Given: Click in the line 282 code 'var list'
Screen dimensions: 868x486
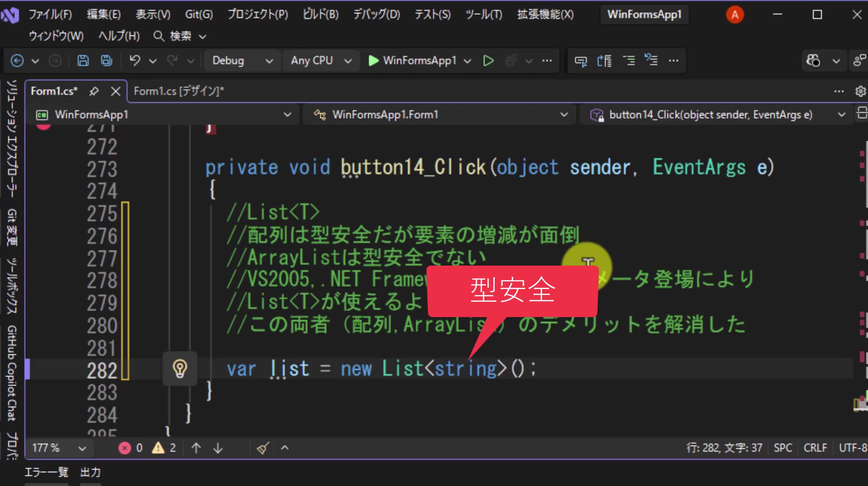Looking at the screenshot, I should coord(268,369).
